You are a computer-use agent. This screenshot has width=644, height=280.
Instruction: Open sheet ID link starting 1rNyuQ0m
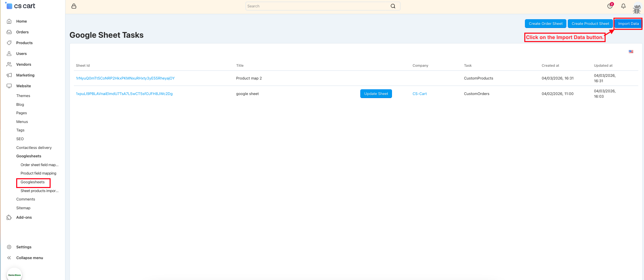tap(125, 78)
